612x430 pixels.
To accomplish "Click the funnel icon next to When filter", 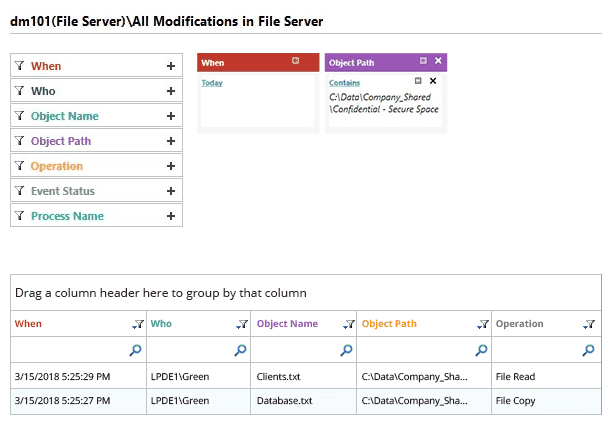I will pos(19,66).
